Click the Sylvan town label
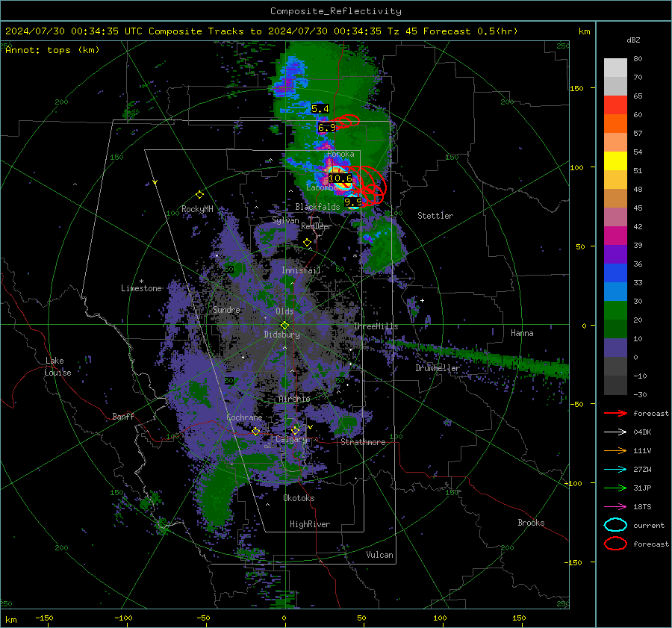The image size is (672, 628). (285, 220)
